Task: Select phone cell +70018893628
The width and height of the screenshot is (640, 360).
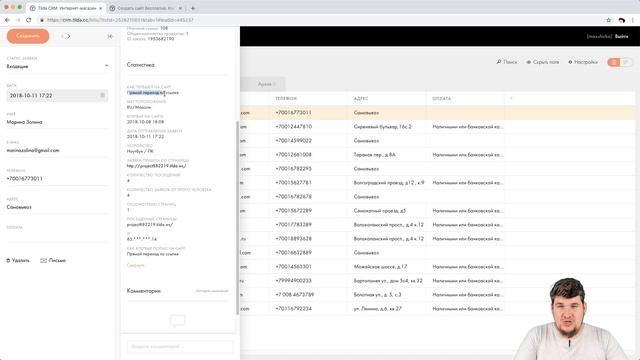Action: tap(293, 238)
